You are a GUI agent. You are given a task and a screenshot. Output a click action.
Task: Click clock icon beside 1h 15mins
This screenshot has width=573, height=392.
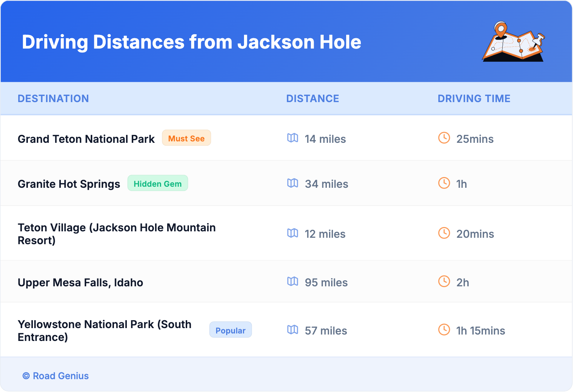(444, 330)
